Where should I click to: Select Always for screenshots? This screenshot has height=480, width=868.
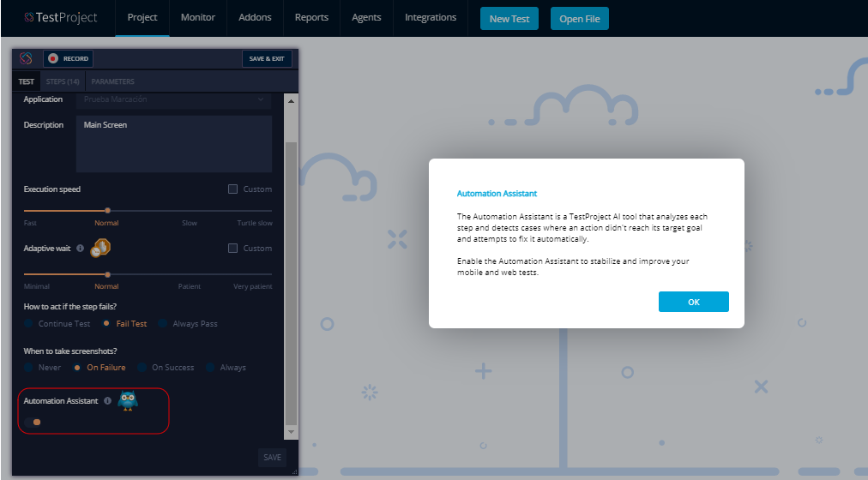[210, 367]
